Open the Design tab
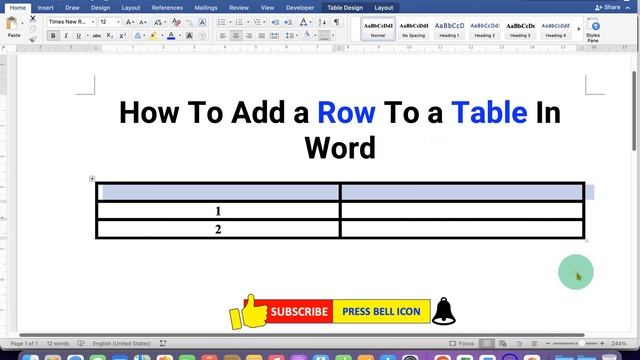 coord(100,8)
